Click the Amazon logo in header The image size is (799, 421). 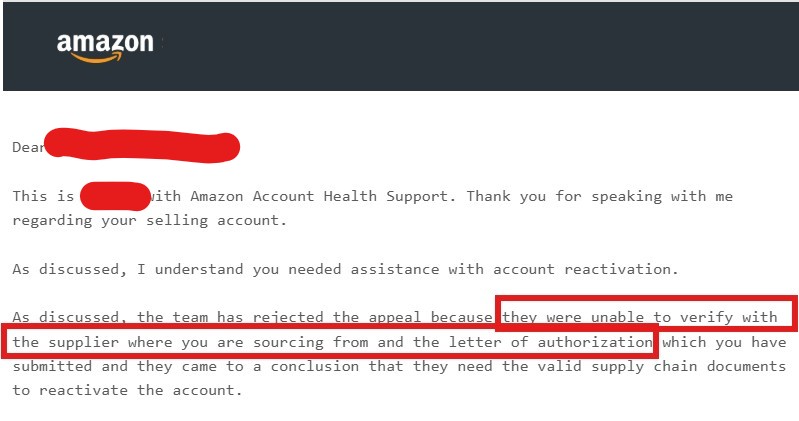(x=105, y=48)
